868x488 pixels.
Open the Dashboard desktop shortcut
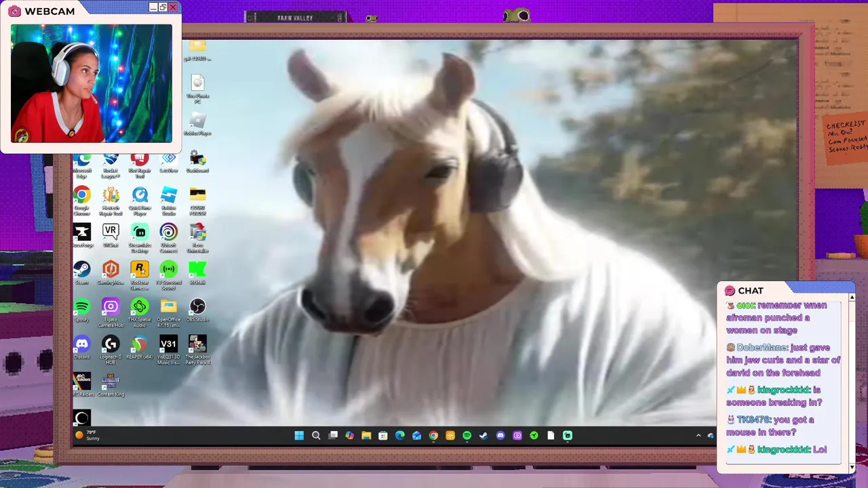tap(197, 161)
